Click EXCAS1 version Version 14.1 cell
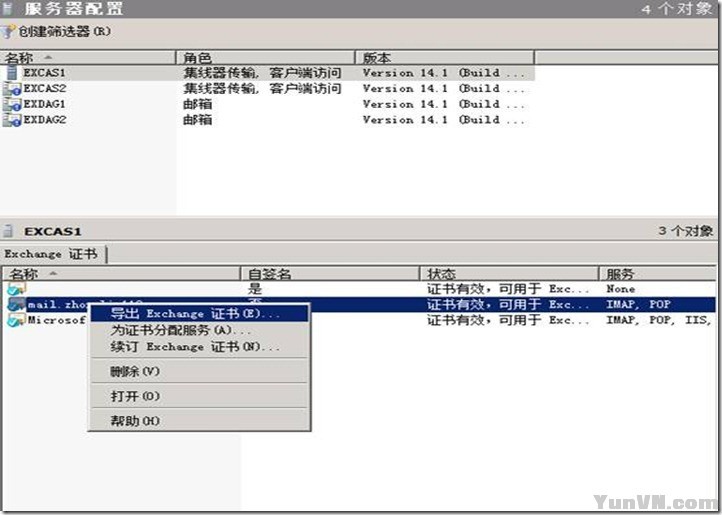 tap(443, 73)
